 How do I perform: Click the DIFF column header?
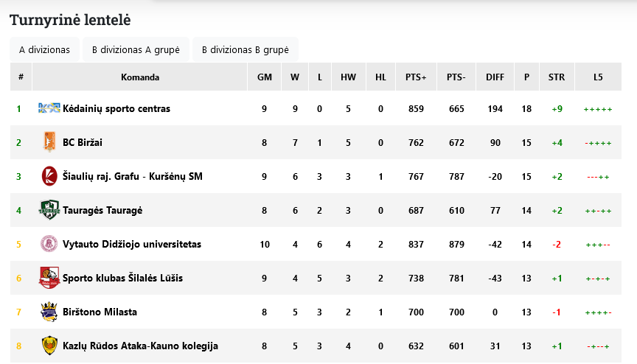click(x=495, y=77)
